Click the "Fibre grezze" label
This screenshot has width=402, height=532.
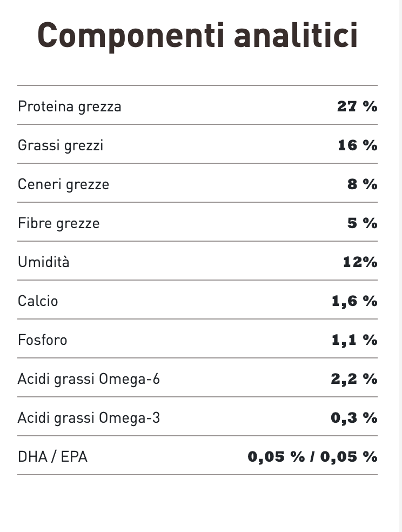[x=59, y=223]
